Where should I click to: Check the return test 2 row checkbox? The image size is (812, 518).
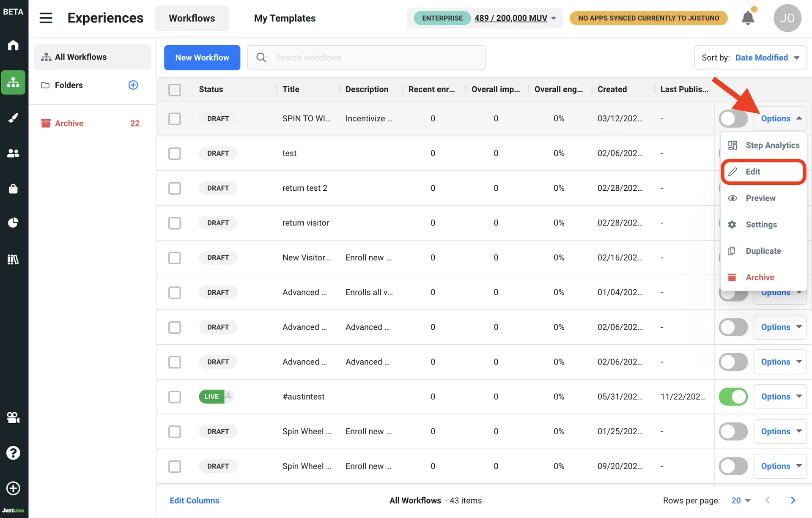pyautogui.click(x=175, y=188)
